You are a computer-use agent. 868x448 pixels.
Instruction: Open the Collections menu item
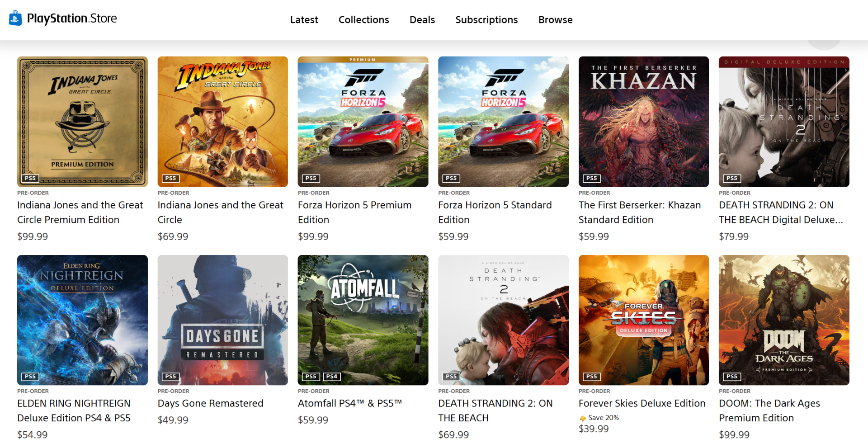pos(364,20)
